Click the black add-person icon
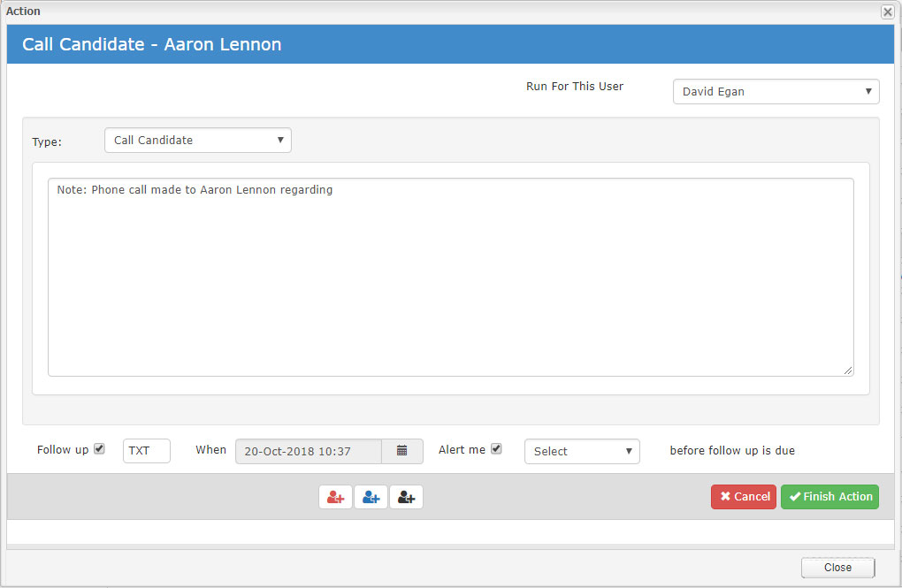This screenshot has height=588, width=902. click(x=406, y=497)
